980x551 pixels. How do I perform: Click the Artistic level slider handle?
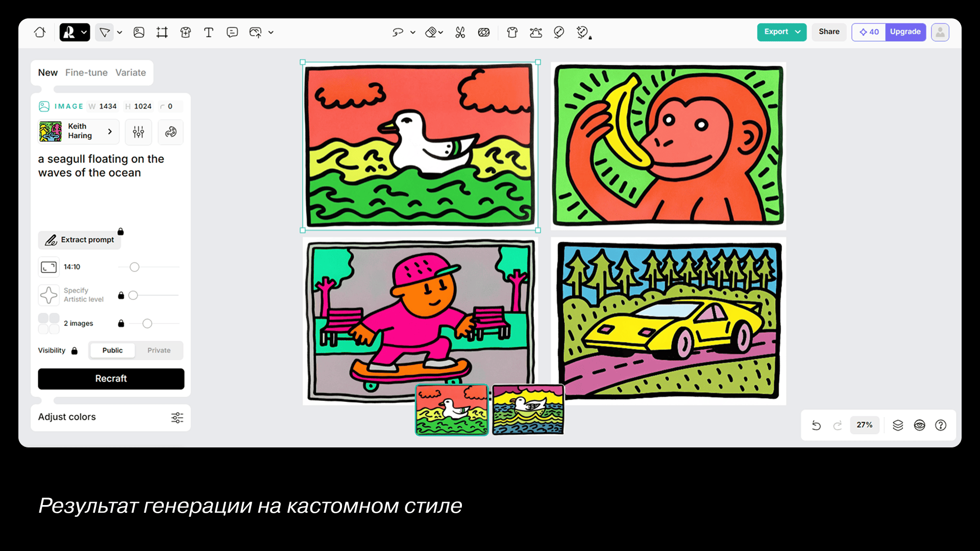[x=133, y=295]
